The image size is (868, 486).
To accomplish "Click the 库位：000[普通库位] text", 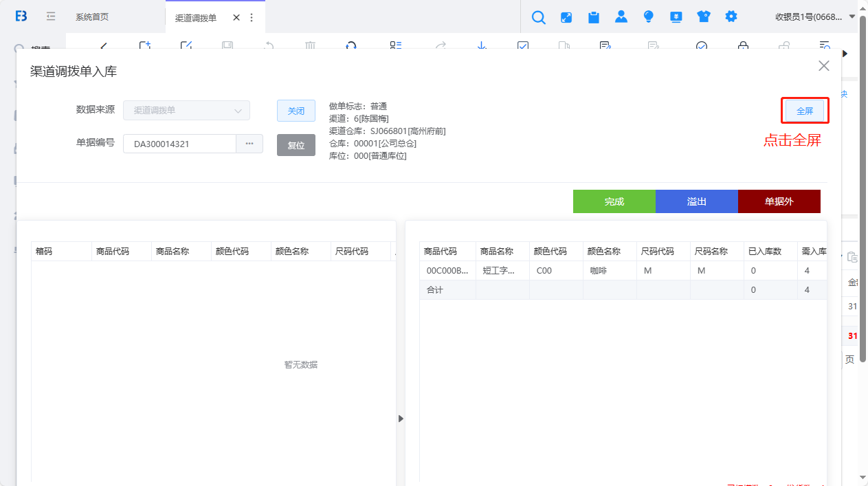I will pos(368,156).
